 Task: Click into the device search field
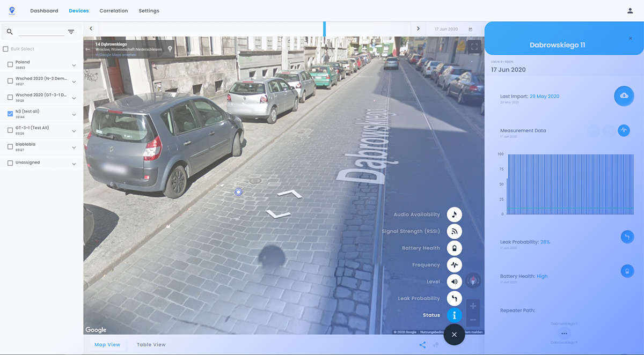pyautogui.click(x=41, y=32)
